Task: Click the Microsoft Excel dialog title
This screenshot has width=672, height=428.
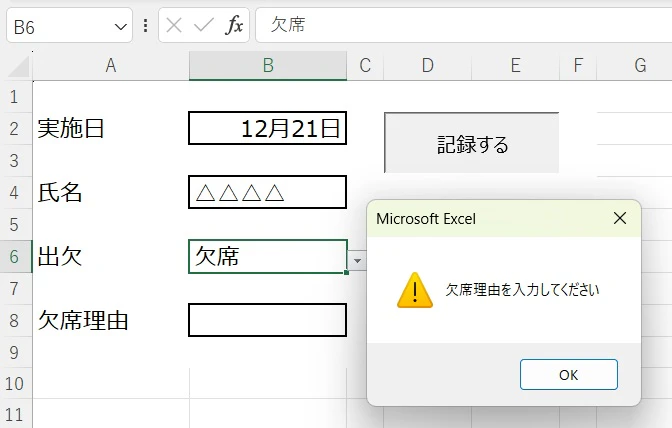Action: tap(426, 219)
